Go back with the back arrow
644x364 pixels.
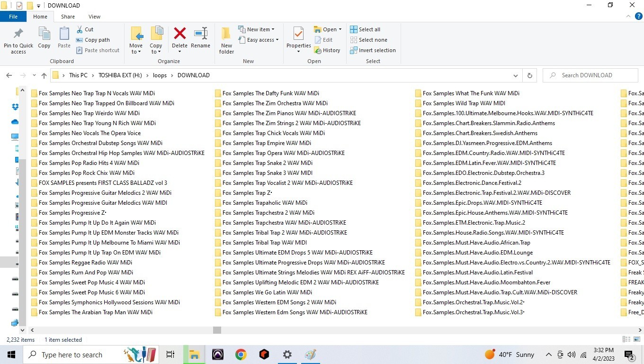tap(9, 75)
